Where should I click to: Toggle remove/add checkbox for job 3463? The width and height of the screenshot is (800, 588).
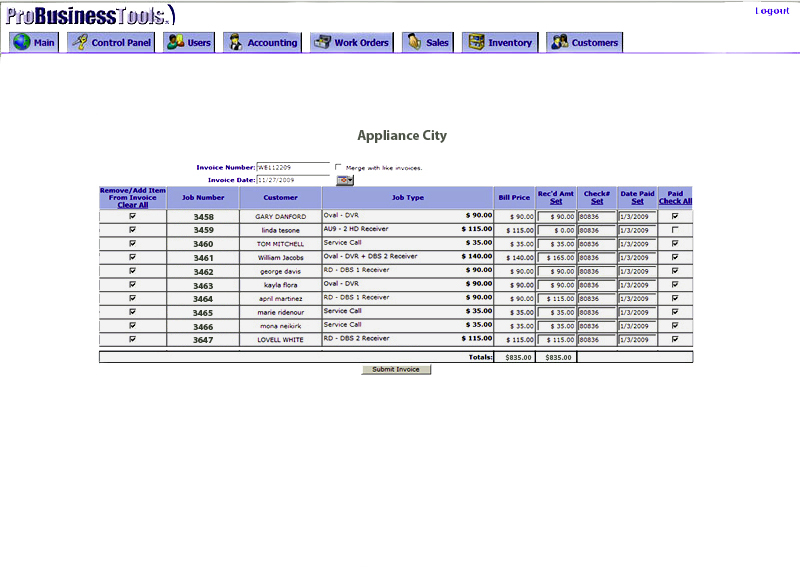tap(133, 284)
